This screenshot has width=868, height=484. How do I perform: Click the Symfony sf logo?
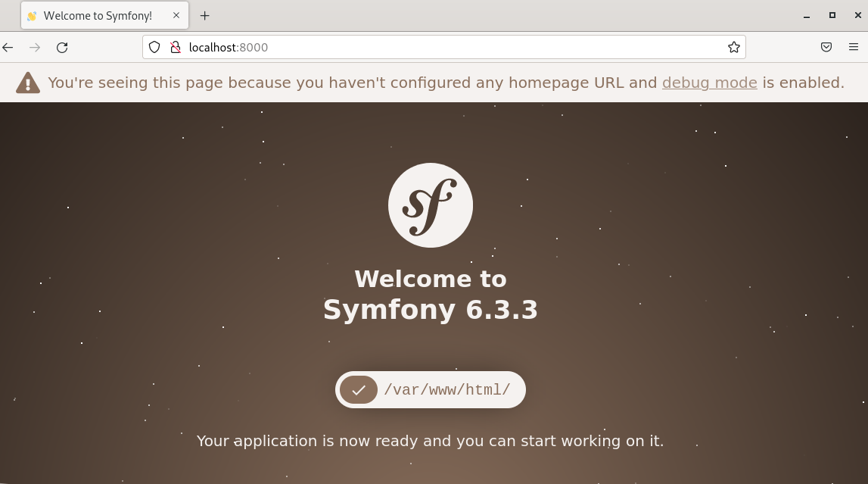[431, 205]
